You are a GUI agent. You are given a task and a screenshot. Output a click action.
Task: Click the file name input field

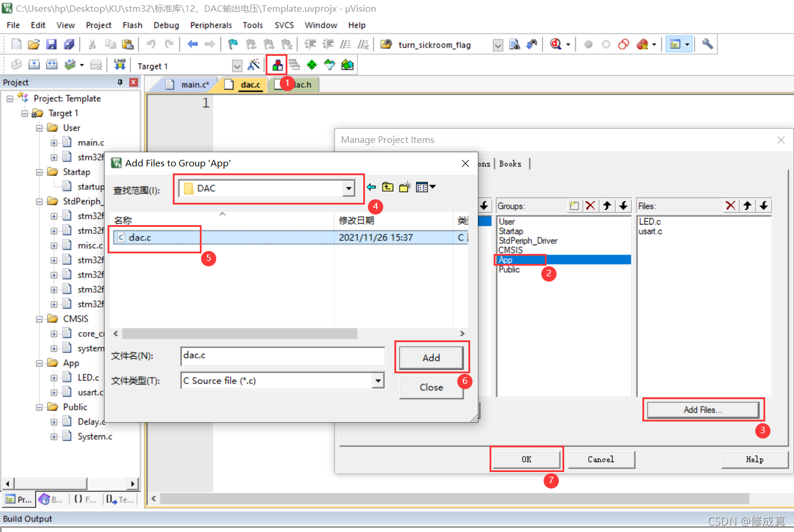click(283, 356)
